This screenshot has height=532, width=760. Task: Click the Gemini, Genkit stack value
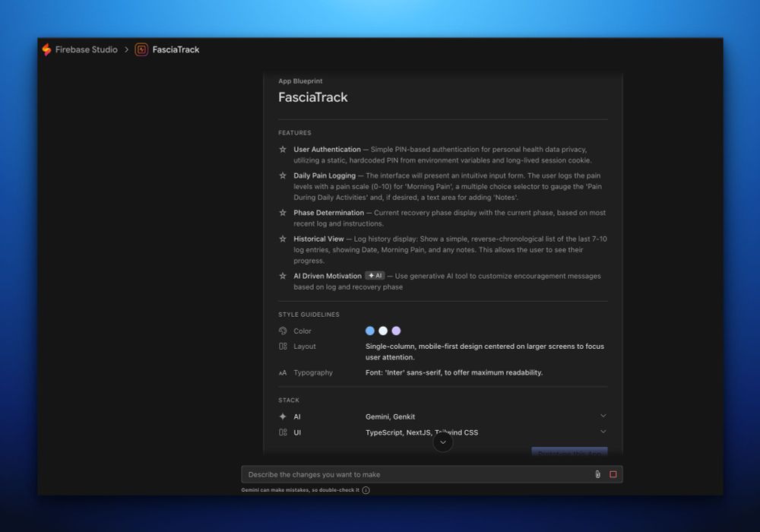[390, 416]
